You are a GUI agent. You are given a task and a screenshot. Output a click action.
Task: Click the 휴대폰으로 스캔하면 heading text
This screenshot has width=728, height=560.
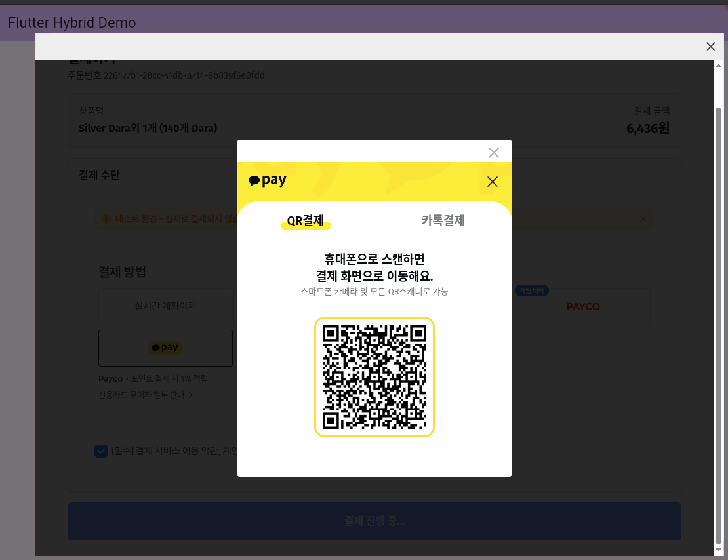coord(374,258)
